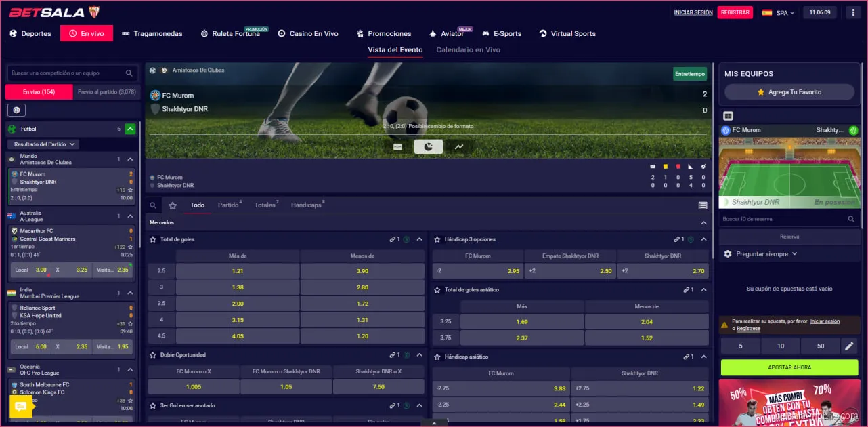Select the line graph timeline view icon
This screenshot has height=427, width=868.
[459, 146]
